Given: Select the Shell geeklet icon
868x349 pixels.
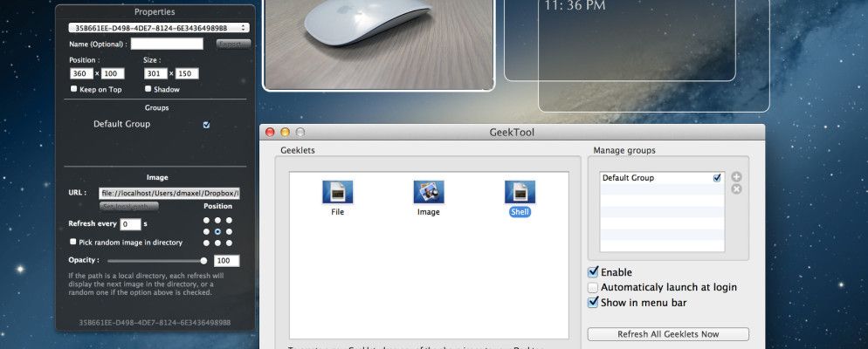Looking at the screenshot, I should [x=520, y=193].
